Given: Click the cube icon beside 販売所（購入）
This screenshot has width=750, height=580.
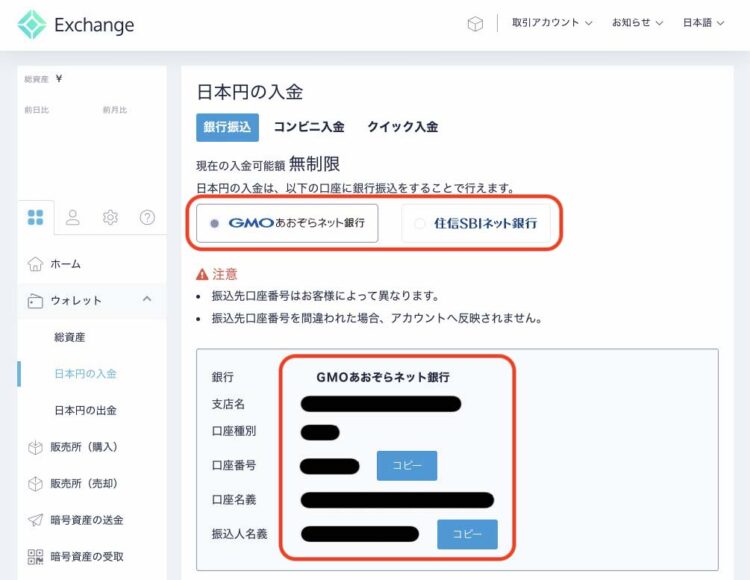Looking at the screenshot, I should (35, 447).
